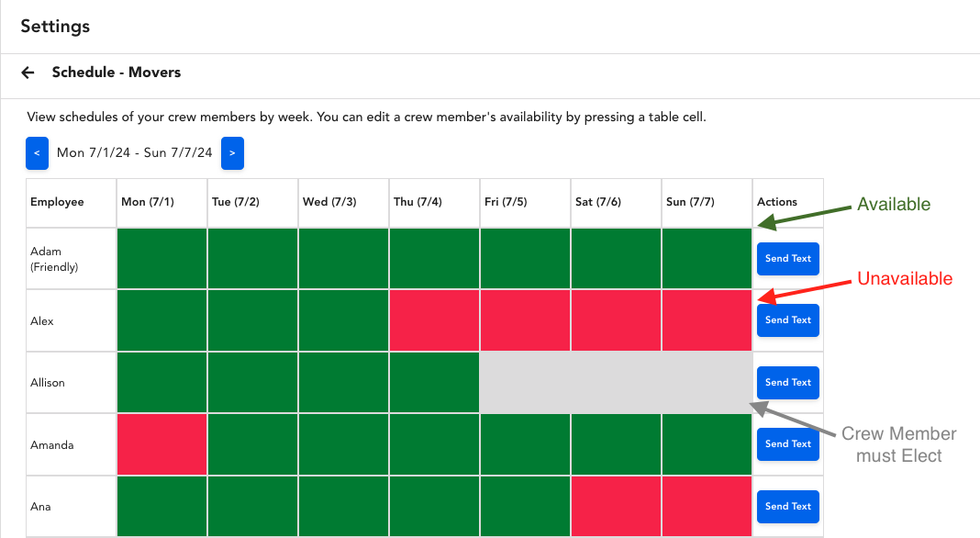The image size is (980, 538).
Task: Click the Employee column header
Action: [x=71, y=202]
